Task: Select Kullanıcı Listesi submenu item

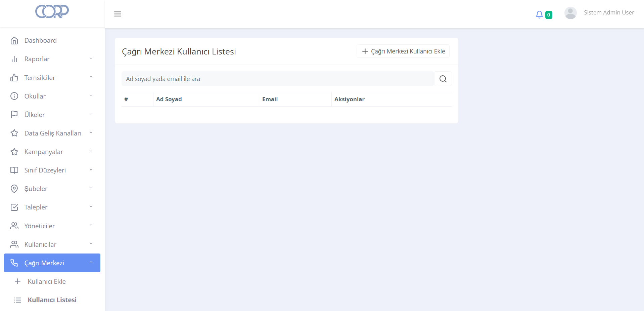Action: click(52, 300)
